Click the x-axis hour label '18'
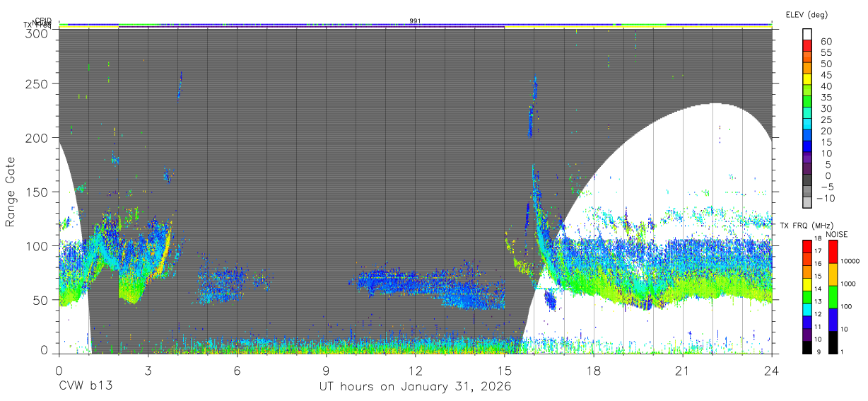Screen dimensions: 868x401 593,370
